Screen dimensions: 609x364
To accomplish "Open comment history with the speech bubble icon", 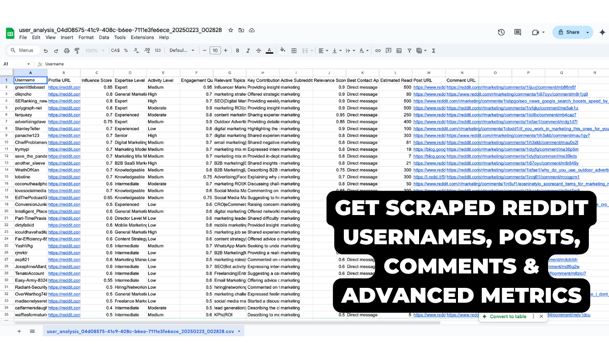I will 517,32.
